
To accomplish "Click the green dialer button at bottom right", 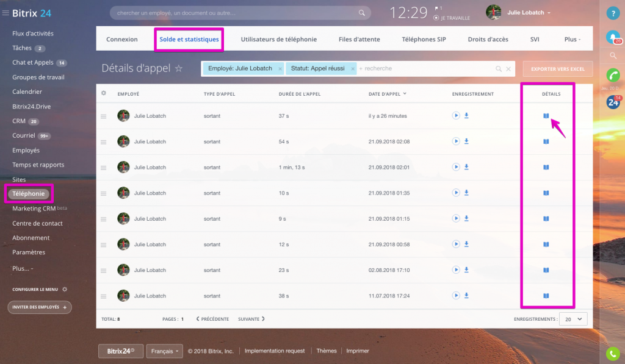I will 613,353.
